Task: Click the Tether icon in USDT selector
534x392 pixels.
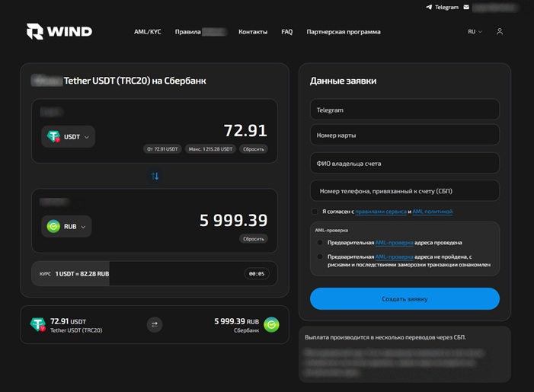Action: coord(53,137)
